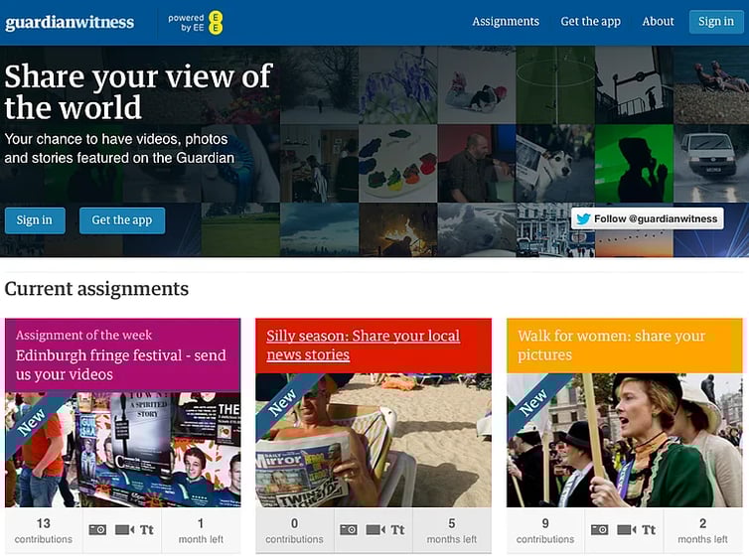Open the Edinburgh fringe posters image
This screenshot has height=560, width=749.
pyautogui.click(x=123, y=449)
